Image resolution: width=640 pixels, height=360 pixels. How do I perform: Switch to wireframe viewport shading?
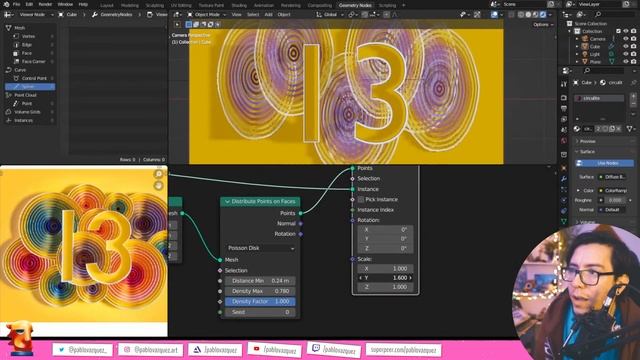[x=521, y=15]
